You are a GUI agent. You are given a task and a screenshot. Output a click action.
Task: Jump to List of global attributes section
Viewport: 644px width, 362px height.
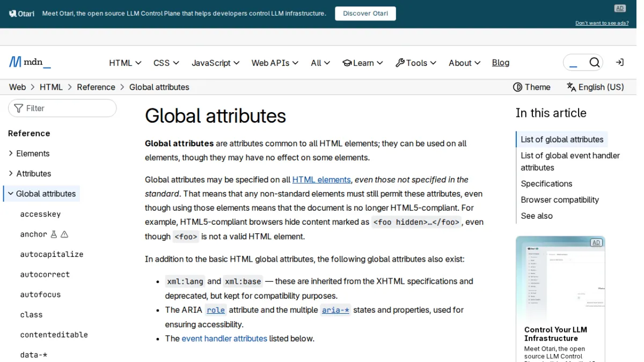tap(562, 139)
